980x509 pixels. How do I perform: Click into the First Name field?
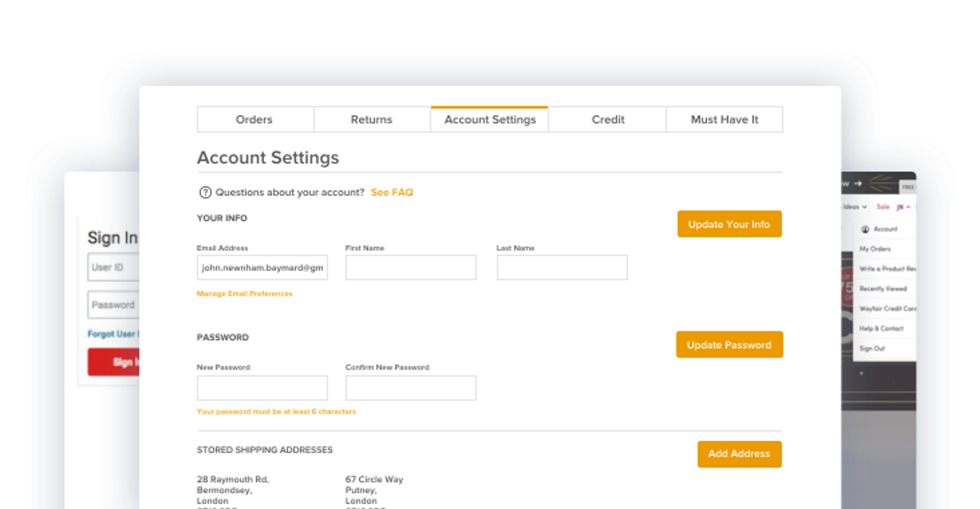pyautogui.click(x=411, y=268)
